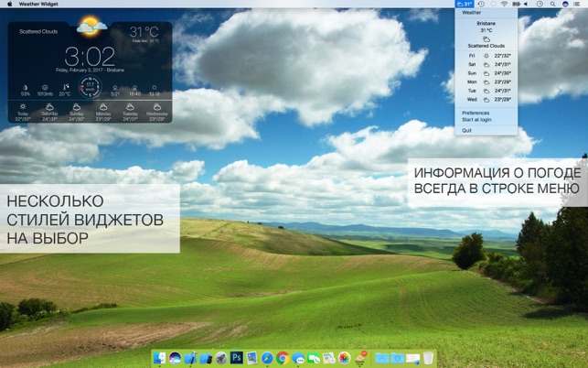Launch Photoshop from the dock
Screen dimensions: 588x368
point(237,358)
